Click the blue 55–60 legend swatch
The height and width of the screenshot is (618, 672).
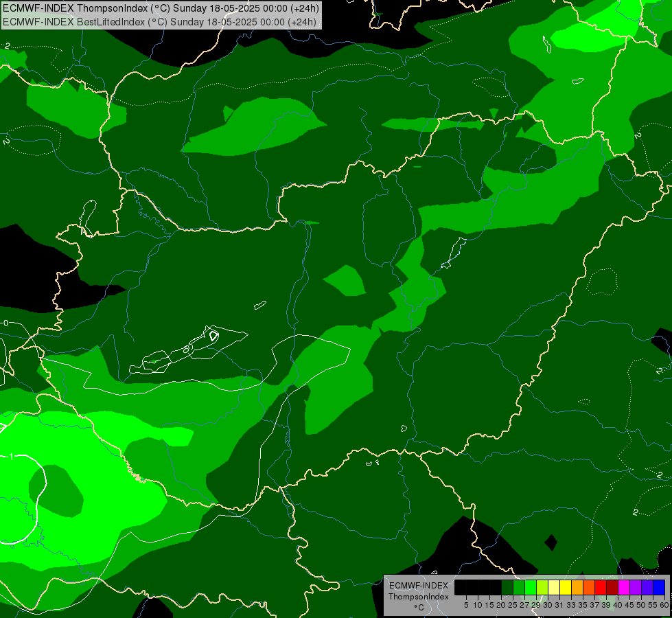click(x=659, y=588)
